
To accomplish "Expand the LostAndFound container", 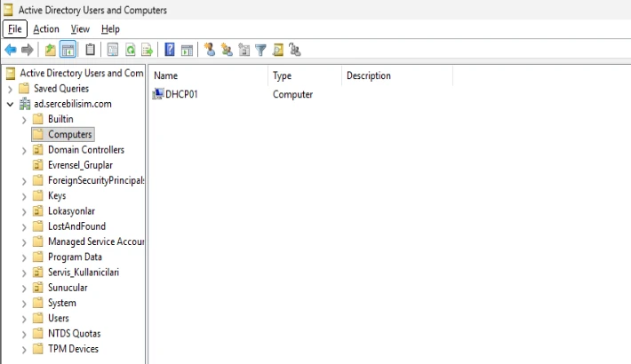I will click(x=24, y=227).
